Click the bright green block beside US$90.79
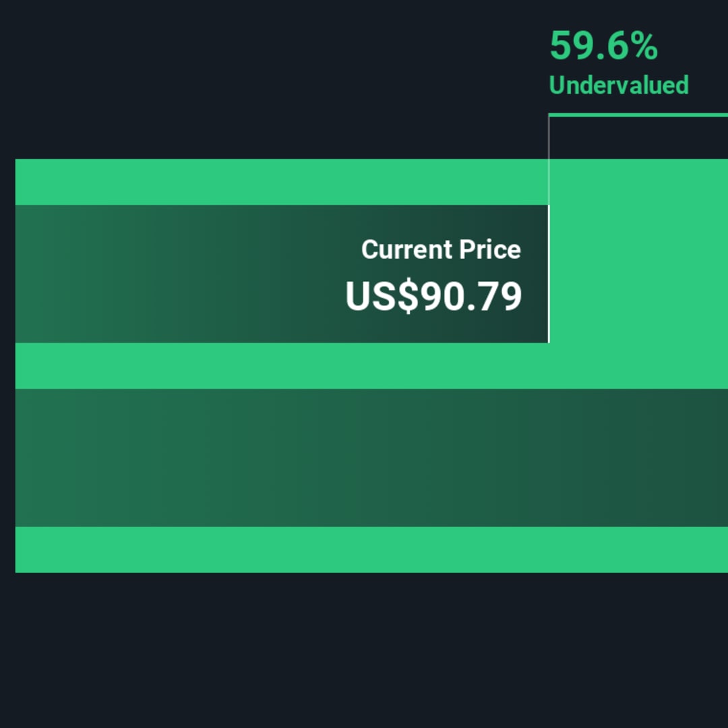728x728 pixels. pyautogui.click(x=639, y=274)
